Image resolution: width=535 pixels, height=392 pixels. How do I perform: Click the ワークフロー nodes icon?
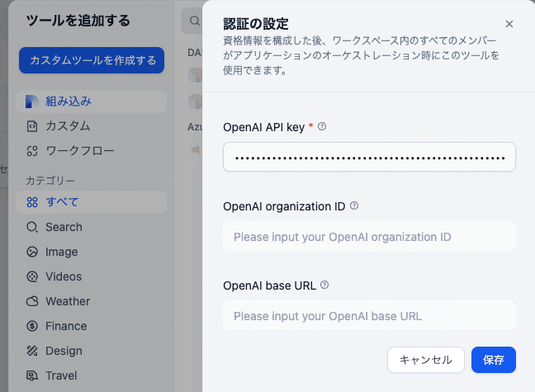pyautogui.click(x=32, y=151)
